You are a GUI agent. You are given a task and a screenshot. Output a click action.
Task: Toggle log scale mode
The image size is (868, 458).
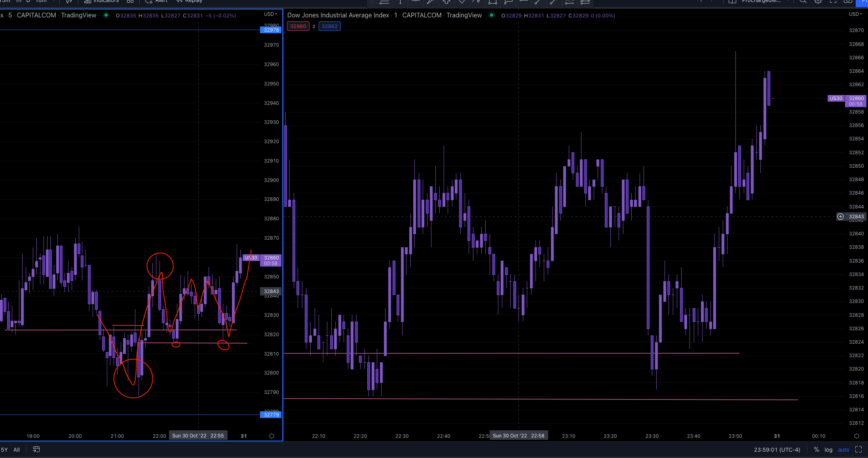click(x=828, y=450)
